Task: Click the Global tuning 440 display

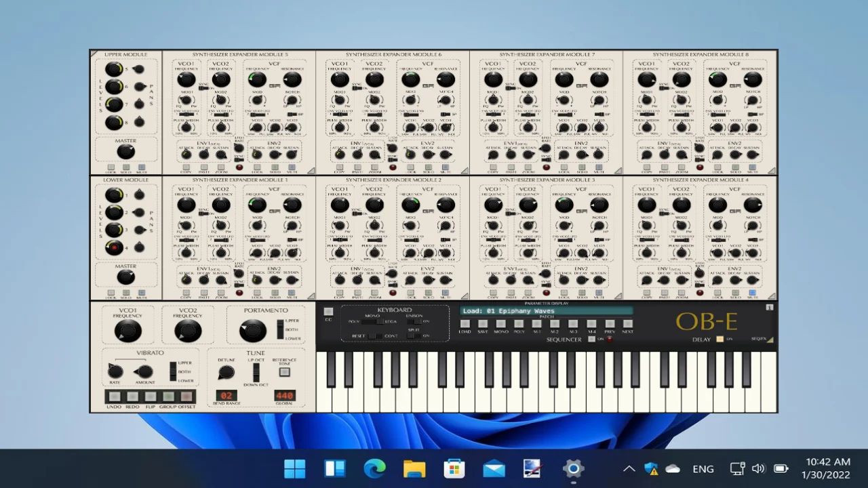Action: coord(284,395)
